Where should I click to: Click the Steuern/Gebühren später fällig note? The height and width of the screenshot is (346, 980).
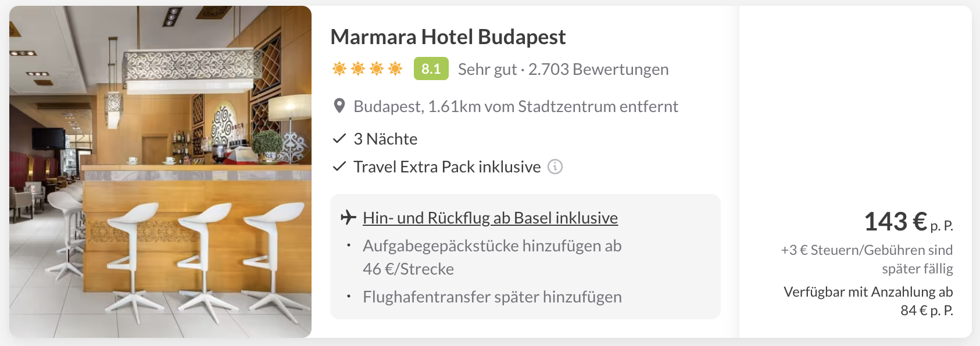(867, 259)
